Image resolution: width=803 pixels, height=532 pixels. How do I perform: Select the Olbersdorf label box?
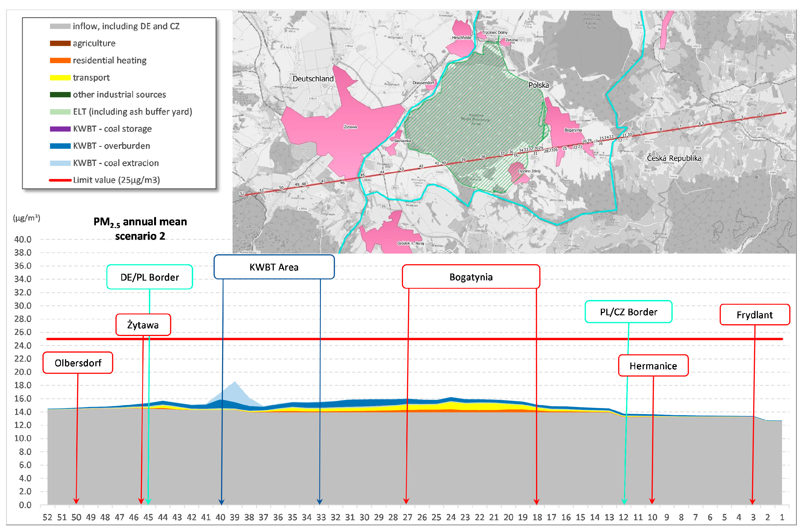78,363
